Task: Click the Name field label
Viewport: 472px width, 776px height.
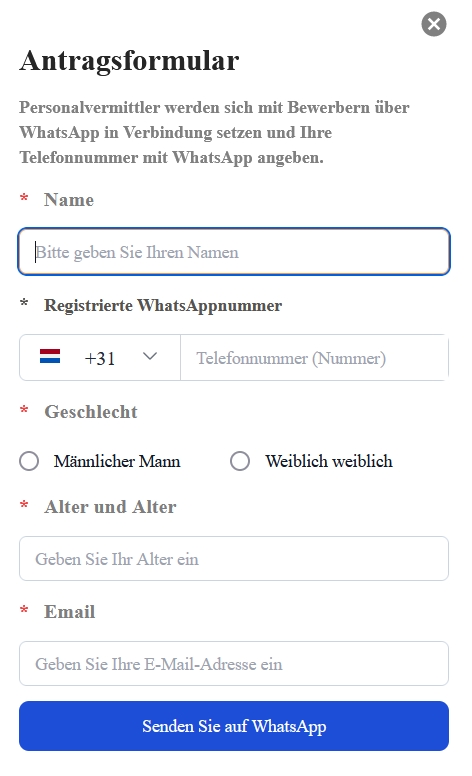Action: (x=69, y=200)
